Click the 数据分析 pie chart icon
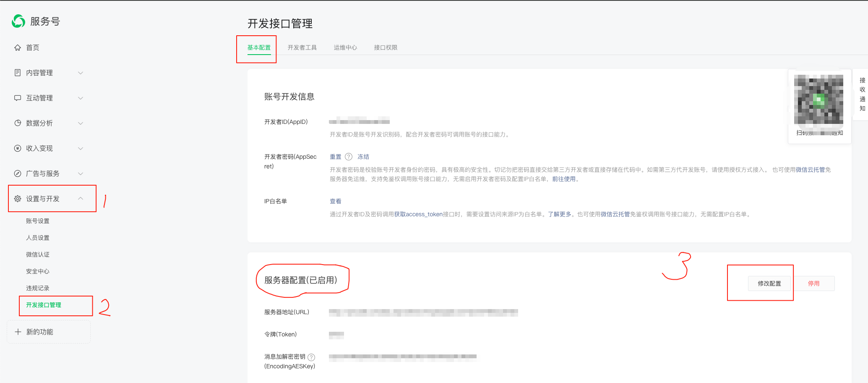The width and height of the screenshot is (868, 383). [18, 123]
